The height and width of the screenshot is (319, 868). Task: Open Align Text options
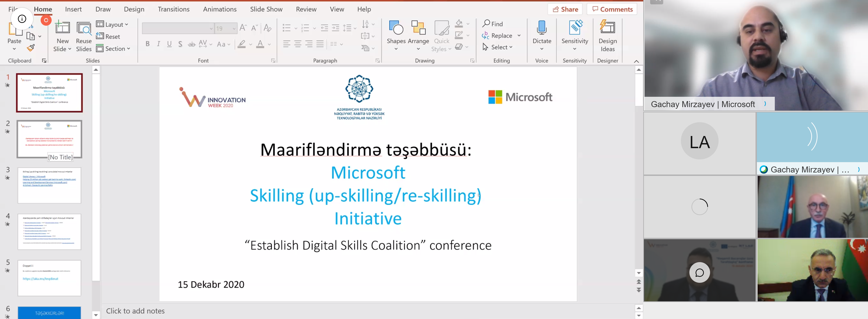pos(368,36)
